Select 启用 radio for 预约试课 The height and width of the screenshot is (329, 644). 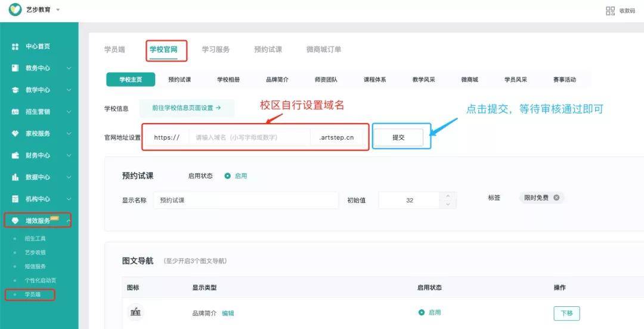(x=228, y=176)
